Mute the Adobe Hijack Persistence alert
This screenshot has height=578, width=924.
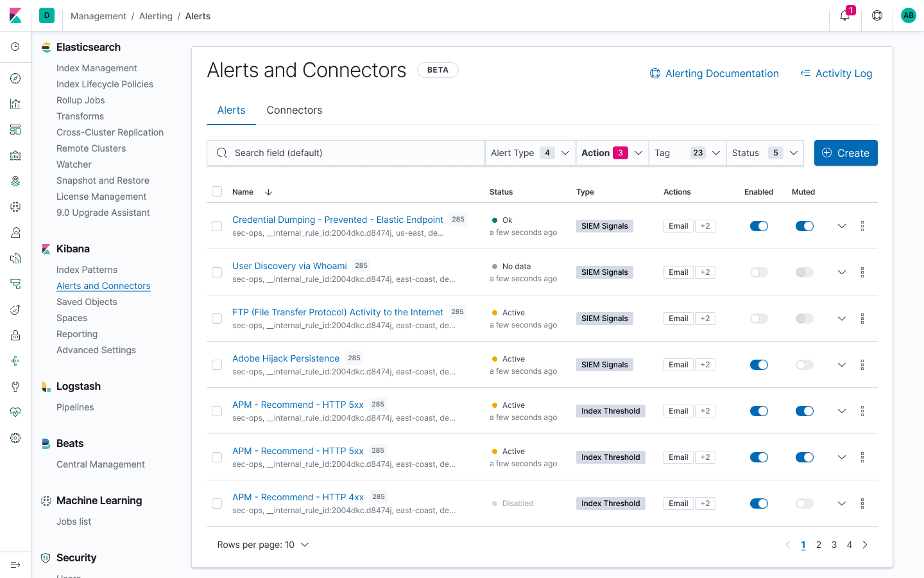point(804,364)
